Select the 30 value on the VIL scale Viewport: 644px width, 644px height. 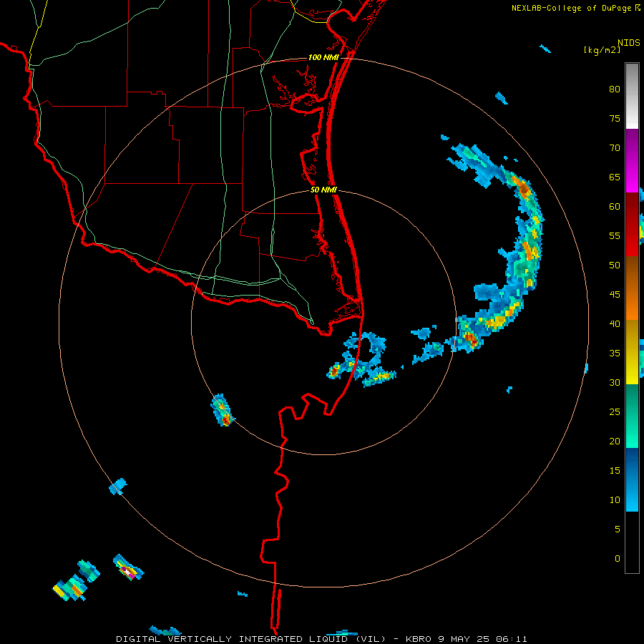pos(615,382)
